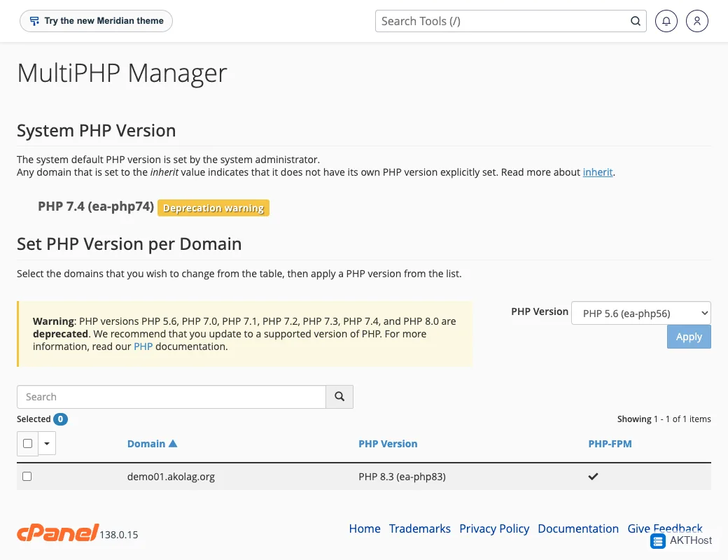728x560 pixels.
Task: Check the demo01.akolag.org row checkbox
Action: (27, 477)
